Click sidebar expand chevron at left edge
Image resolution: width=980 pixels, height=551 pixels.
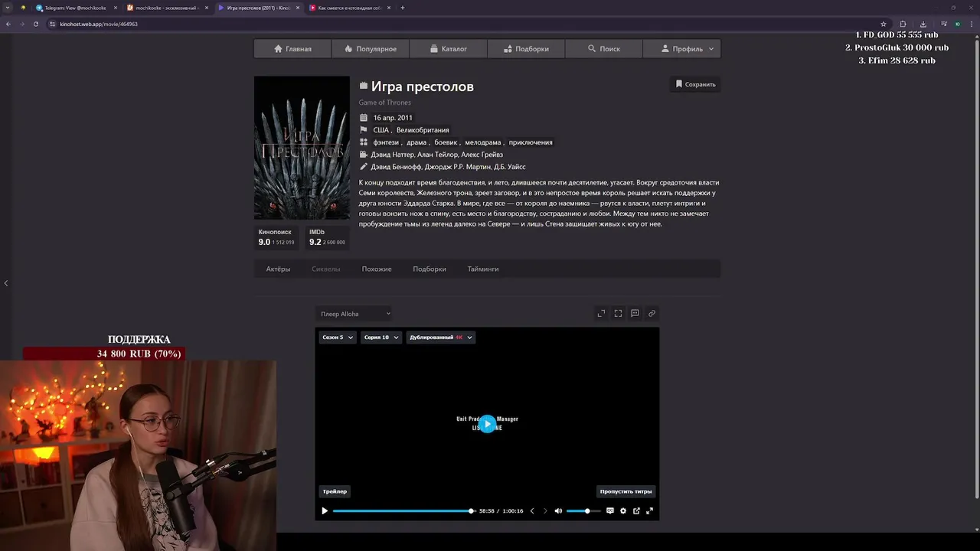(6, 283)
